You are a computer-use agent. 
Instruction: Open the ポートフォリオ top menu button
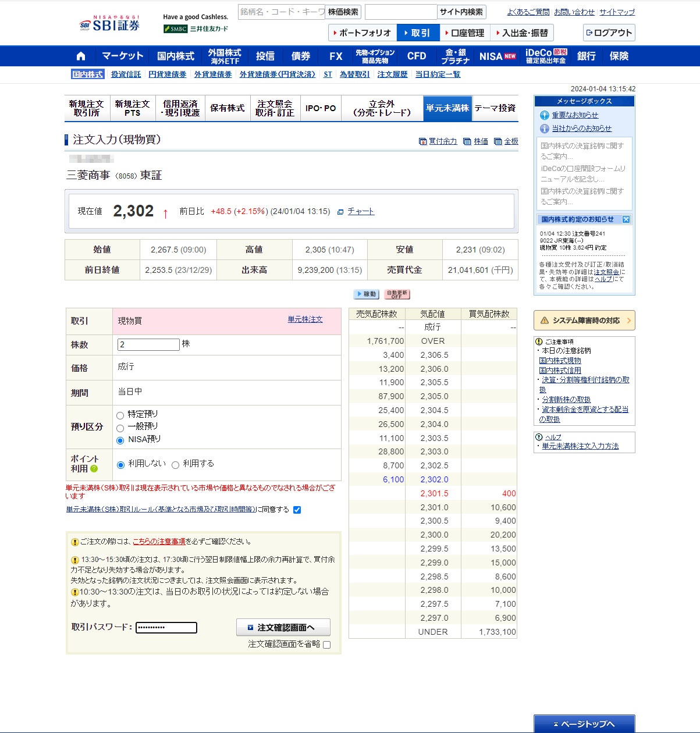pos(363,33)
